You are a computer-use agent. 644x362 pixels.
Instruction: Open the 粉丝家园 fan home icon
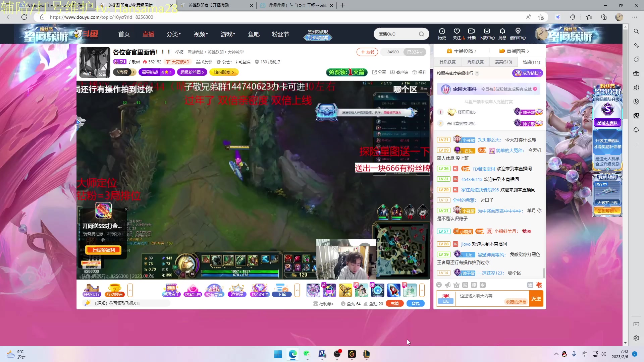[x=214, y=290]
